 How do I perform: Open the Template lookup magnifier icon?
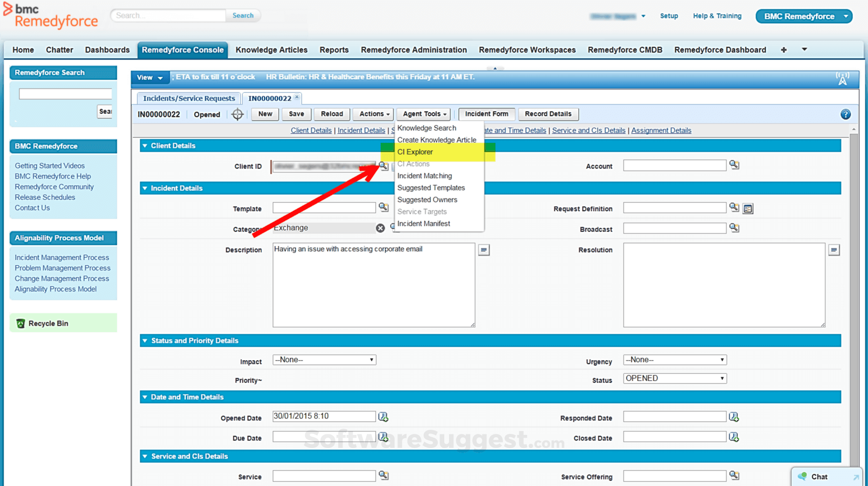[x=384, y=207]
